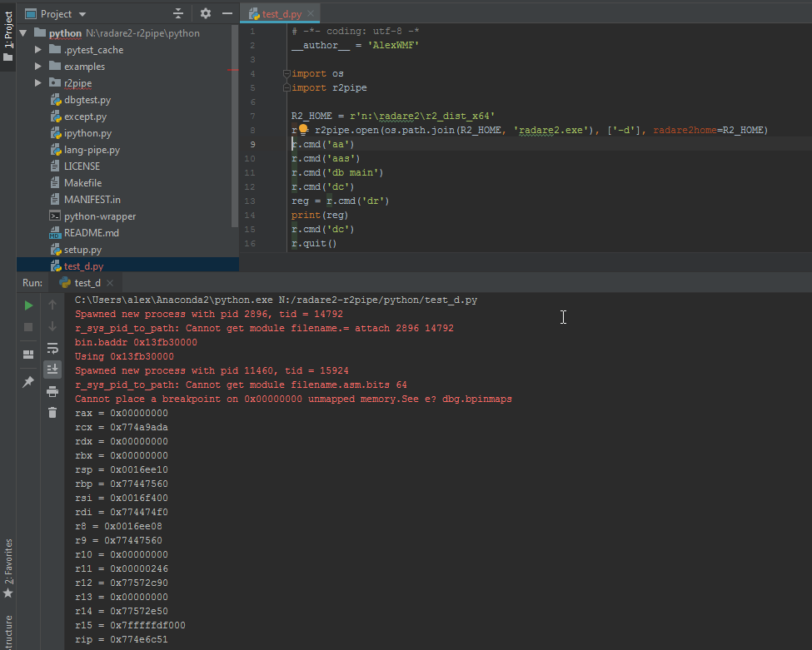Restore default layout of run window
Viewport: 812px width, 650px height.
click(x=27, y=353)
